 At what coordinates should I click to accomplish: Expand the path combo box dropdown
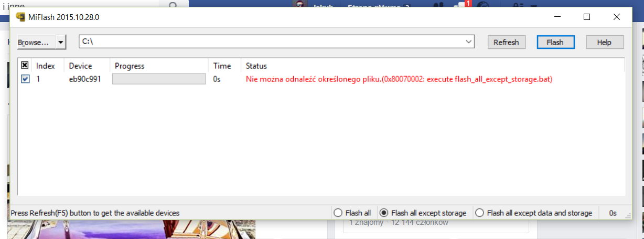pos(468,41)
